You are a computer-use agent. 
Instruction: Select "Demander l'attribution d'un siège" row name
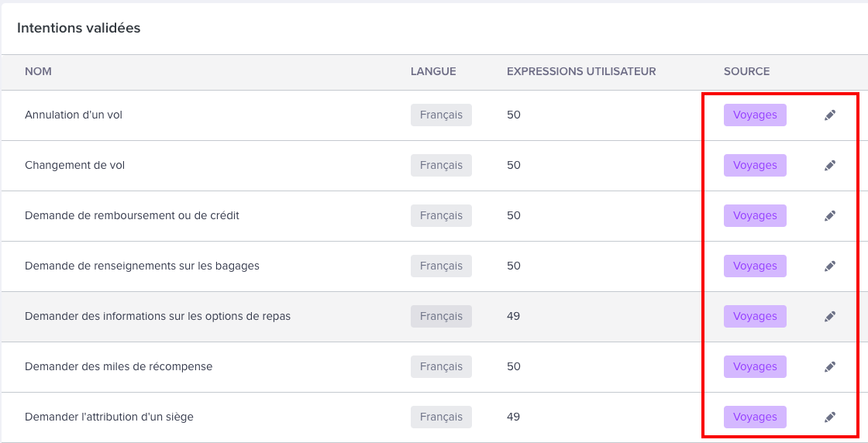tap(109, 417)
